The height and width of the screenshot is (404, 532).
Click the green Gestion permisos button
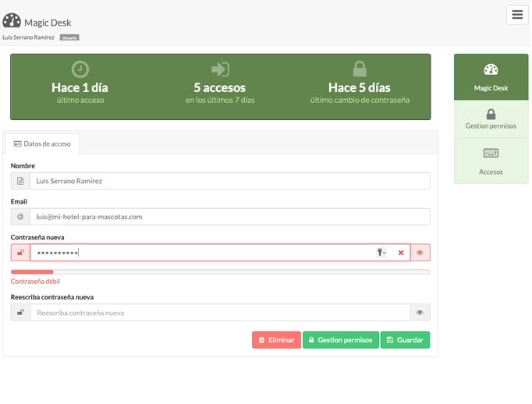340,340
